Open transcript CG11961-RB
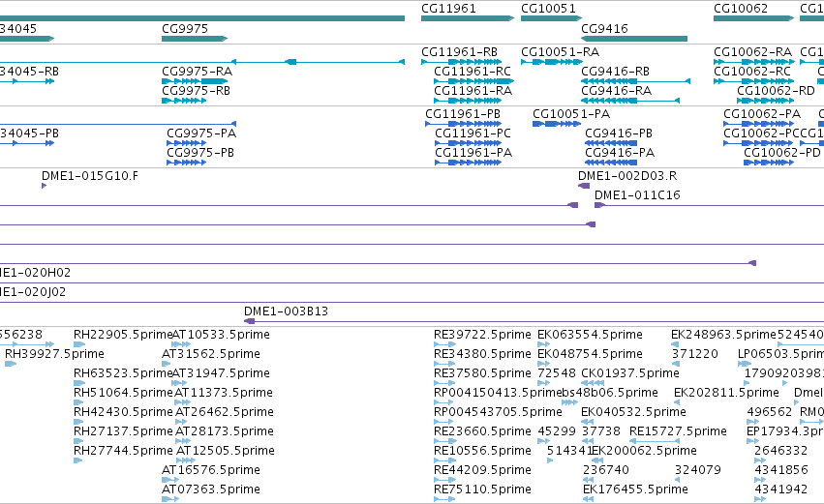824x504 pixels. point(461,62)
